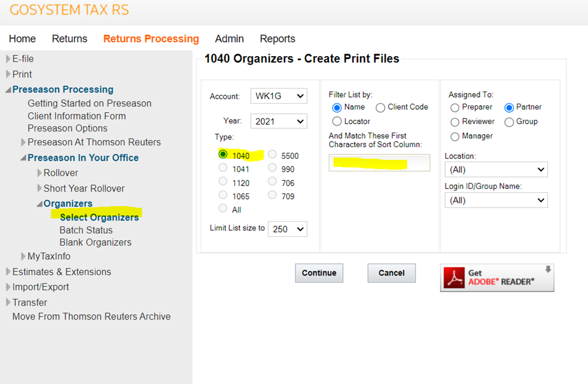Expand Estimates & Extensions section
This screenshot has height=384, width=588.
coord(8,272)
